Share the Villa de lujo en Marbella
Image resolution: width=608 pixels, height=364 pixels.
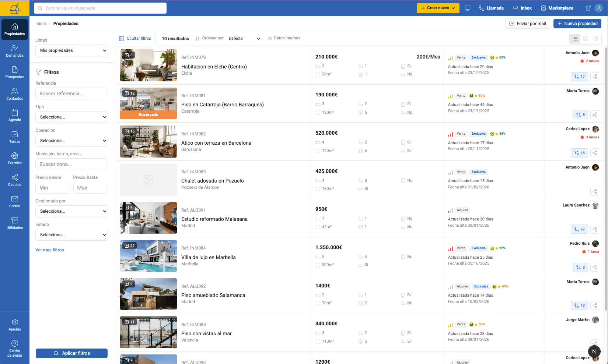595,267
